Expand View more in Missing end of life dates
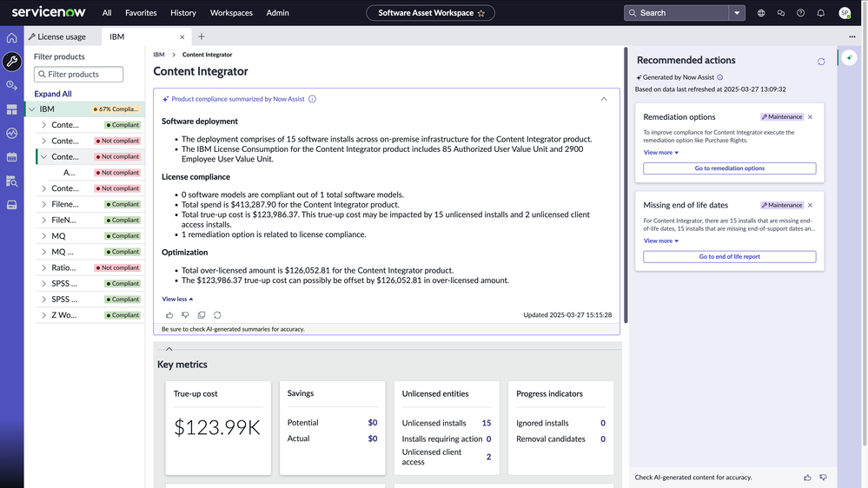The image size is (868, 488). coord(661,241)
